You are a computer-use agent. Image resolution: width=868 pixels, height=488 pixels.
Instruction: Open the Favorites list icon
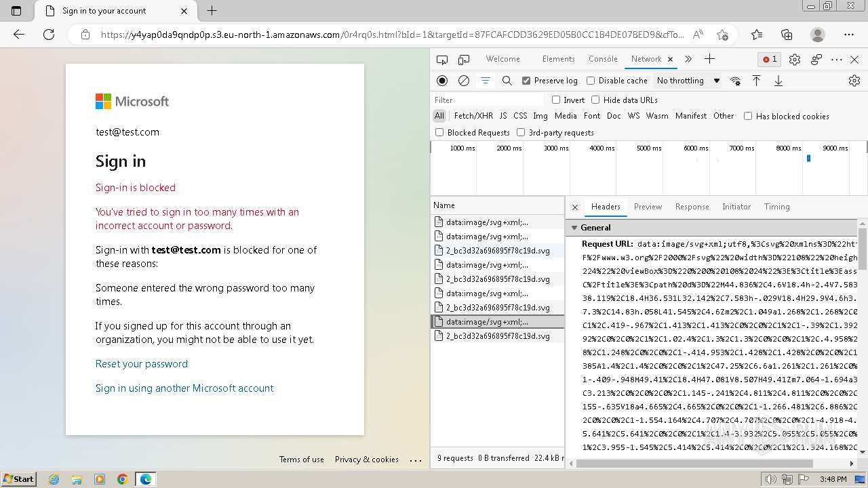click(x=757, y=35)
